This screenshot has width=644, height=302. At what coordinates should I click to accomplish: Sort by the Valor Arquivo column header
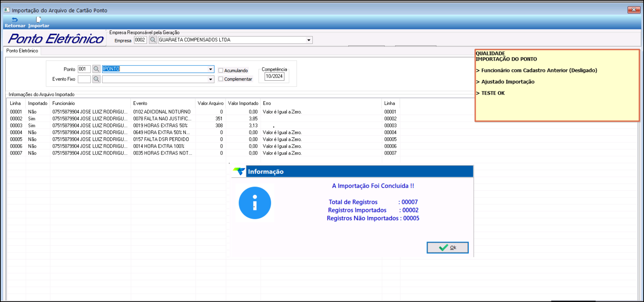[211, 103]
